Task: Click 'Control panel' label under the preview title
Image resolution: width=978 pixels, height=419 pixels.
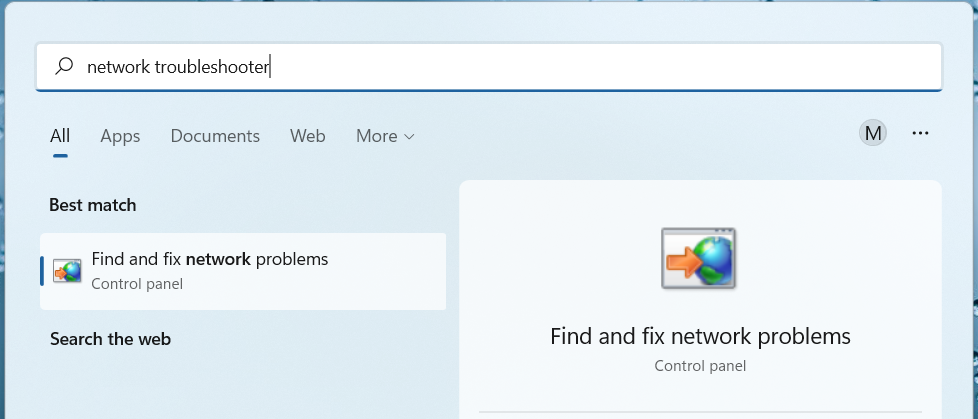Action: 700,365
